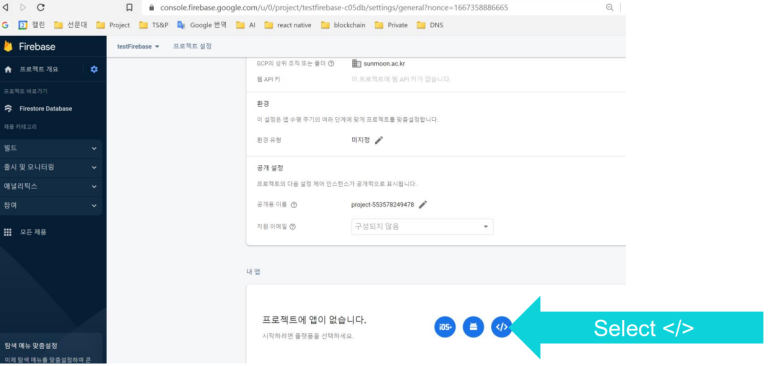Click help icon next to 지원 이메일
773x366 pixels.
click(293, 227)
